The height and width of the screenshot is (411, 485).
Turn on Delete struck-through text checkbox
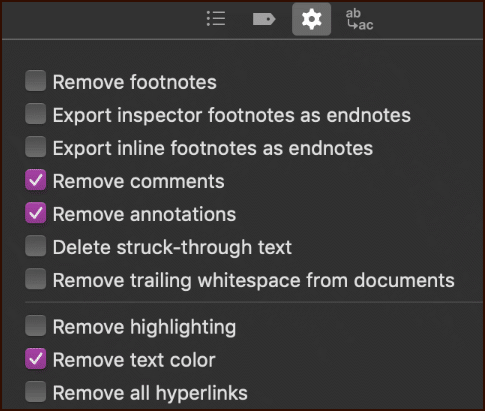coord(36,246)
